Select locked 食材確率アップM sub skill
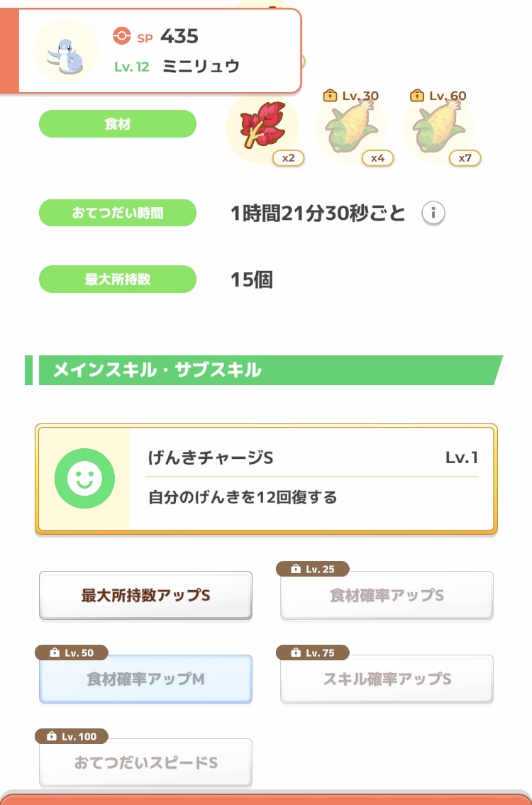 click(146, 679)
